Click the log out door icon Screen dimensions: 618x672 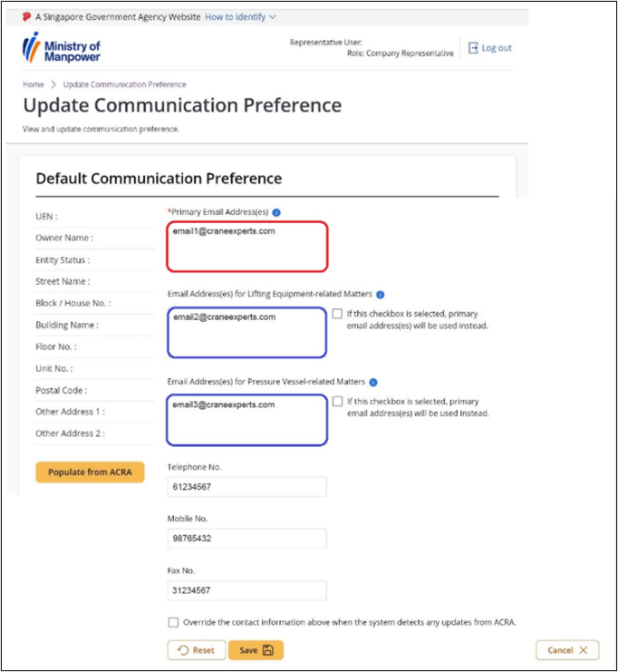coord(473,48)
